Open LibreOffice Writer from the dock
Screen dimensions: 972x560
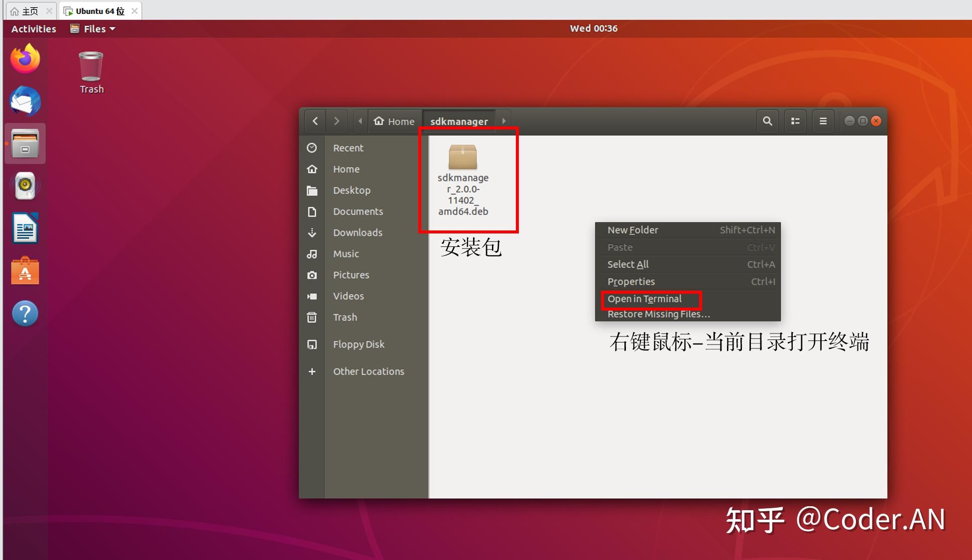pyautogui.click(x=25, y=228)
